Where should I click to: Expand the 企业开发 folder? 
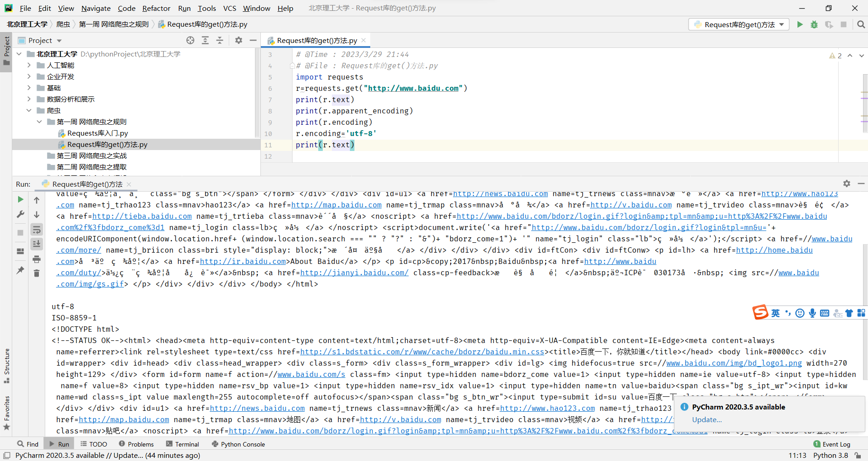point(29,76)
